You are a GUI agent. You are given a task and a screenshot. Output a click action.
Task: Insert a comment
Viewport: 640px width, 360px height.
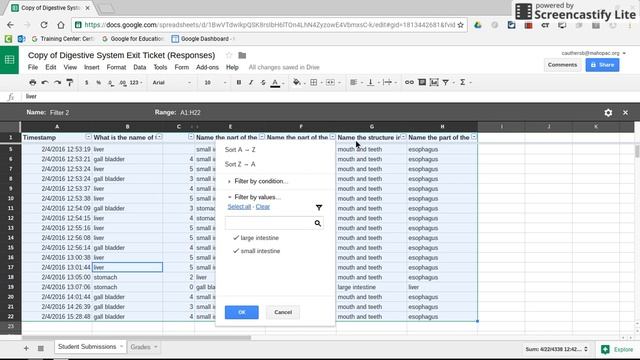click(x=422, y=82)
